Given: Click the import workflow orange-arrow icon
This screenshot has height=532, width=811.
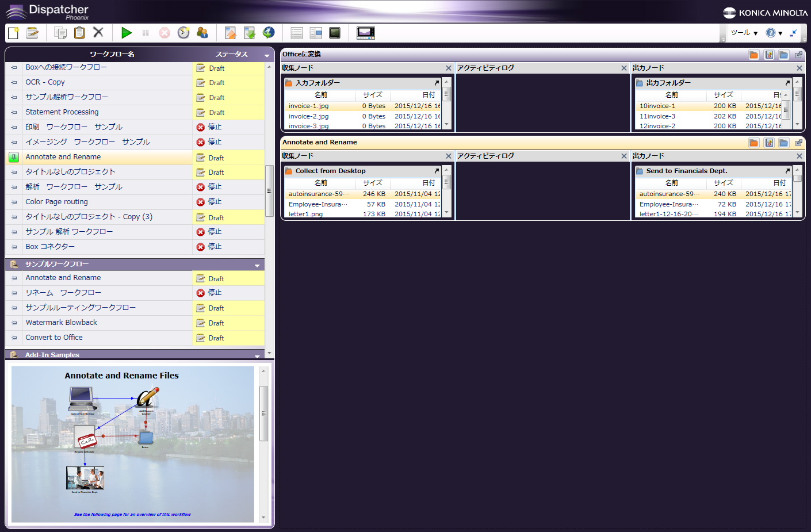Looking at the screenshot, I should (231, 33).
